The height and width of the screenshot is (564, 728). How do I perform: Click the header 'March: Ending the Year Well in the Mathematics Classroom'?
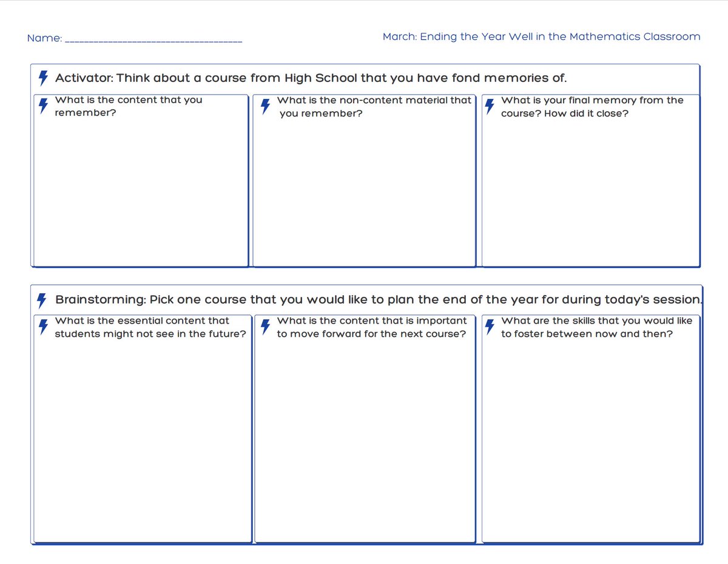pyautogui.click(x=541, y=36)
